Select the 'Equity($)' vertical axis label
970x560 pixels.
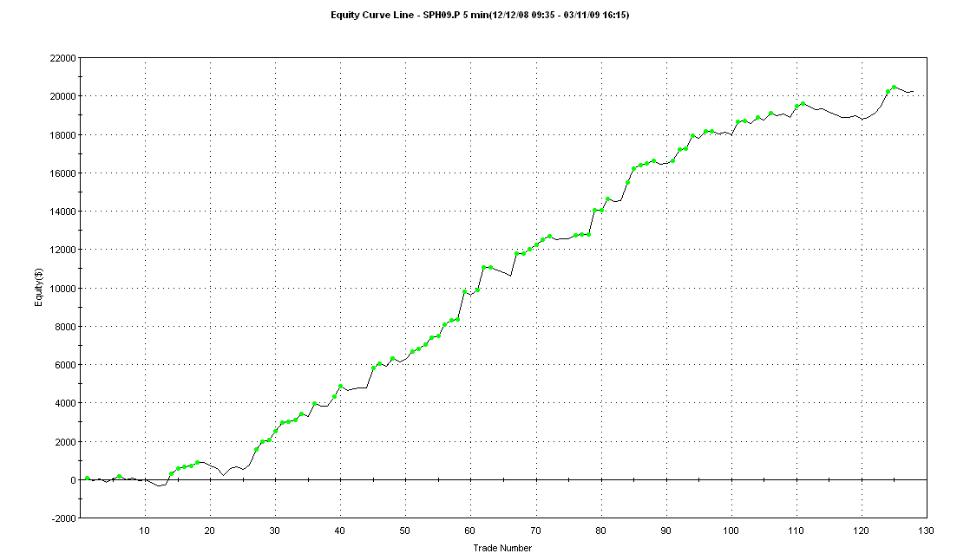(39, 287)
